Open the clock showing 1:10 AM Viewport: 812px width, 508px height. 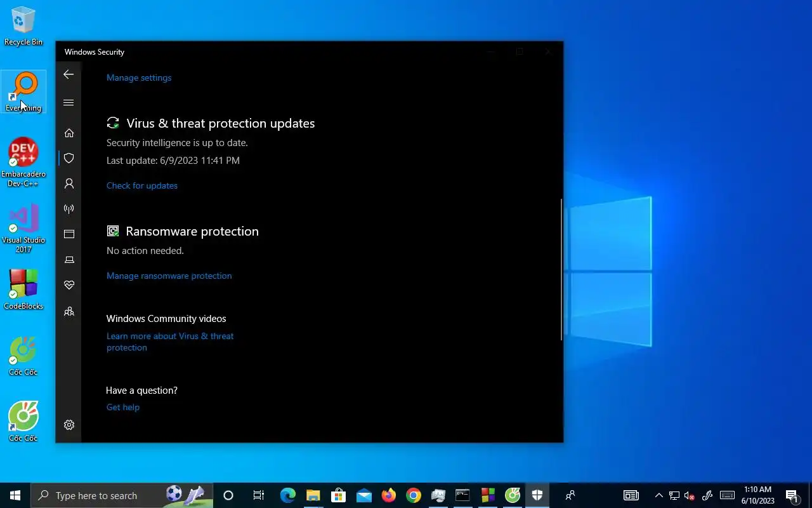point(757,495)
